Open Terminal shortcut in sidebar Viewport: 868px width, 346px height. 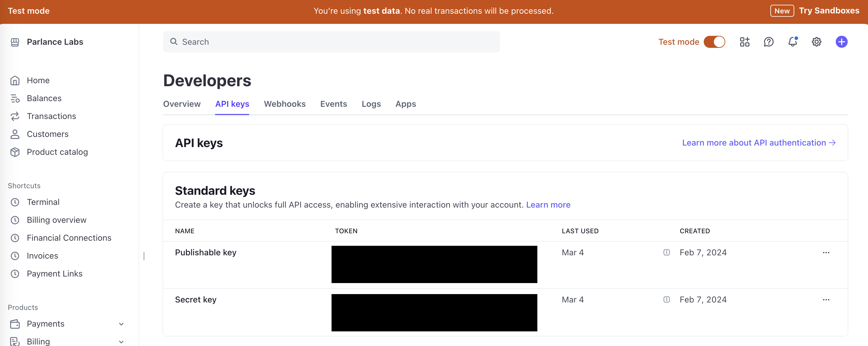click(43, 202)
